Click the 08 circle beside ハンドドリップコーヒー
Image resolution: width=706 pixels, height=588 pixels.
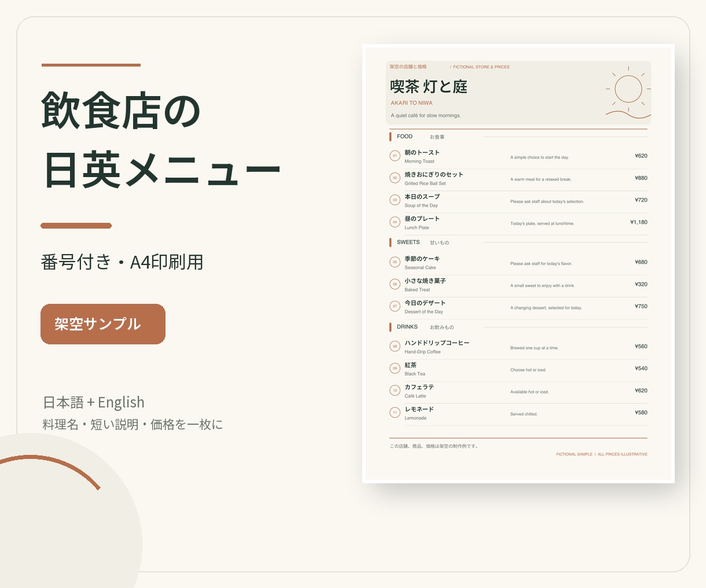click(395, 347)
